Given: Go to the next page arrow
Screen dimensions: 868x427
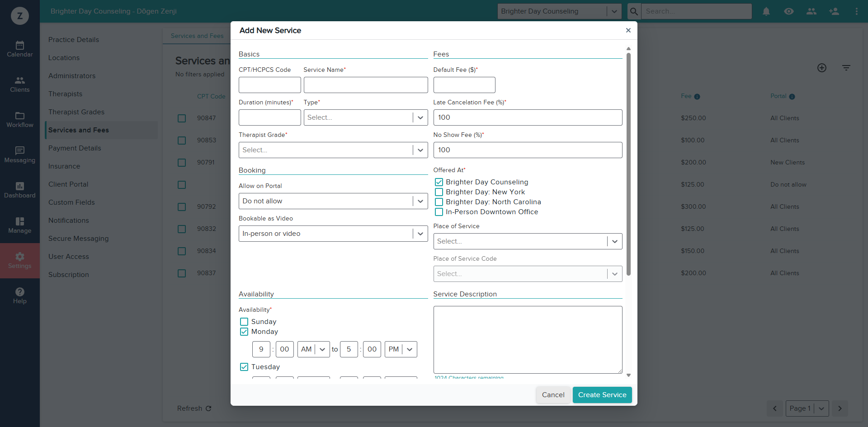Looking at the screenshot, I should (x=840, y=408).
